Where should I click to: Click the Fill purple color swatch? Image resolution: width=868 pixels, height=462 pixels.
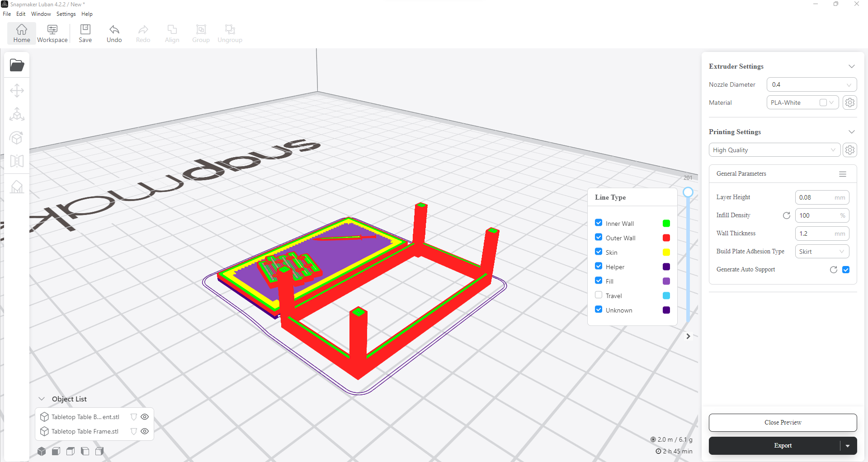click(x=666, y=281)
